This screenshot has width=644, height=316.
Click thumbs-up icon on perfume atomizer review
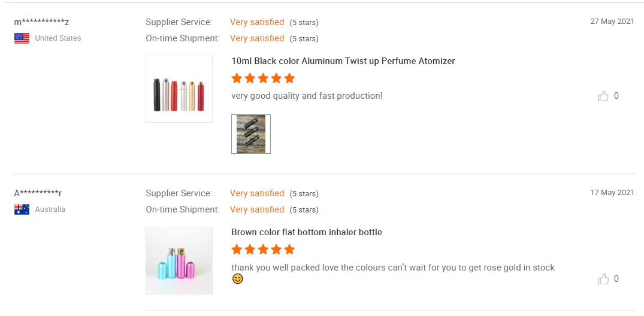(x=603, y=96)
